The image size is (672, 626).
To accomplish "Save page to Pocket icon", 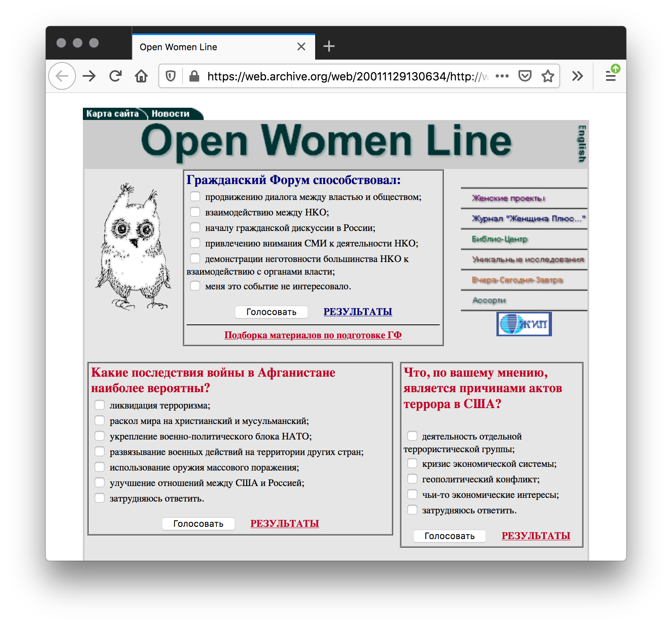I will tap(525, 76).
